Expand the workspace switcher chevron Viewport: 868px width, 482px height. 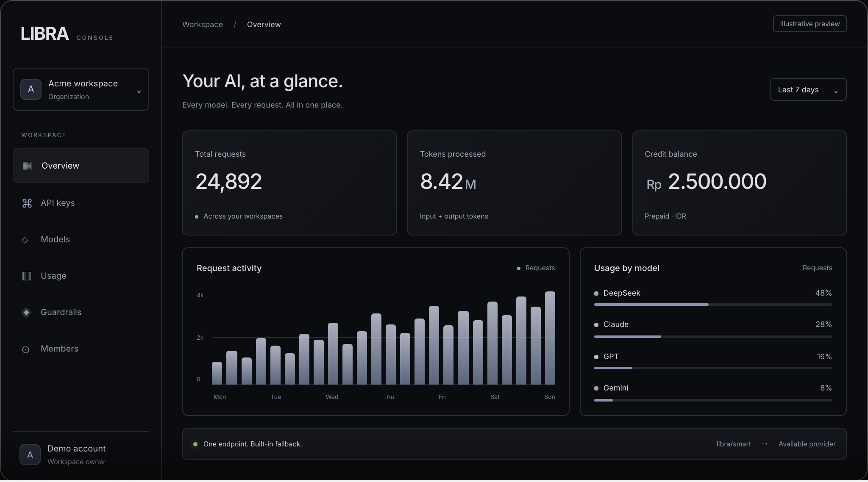tap(139, 91)
